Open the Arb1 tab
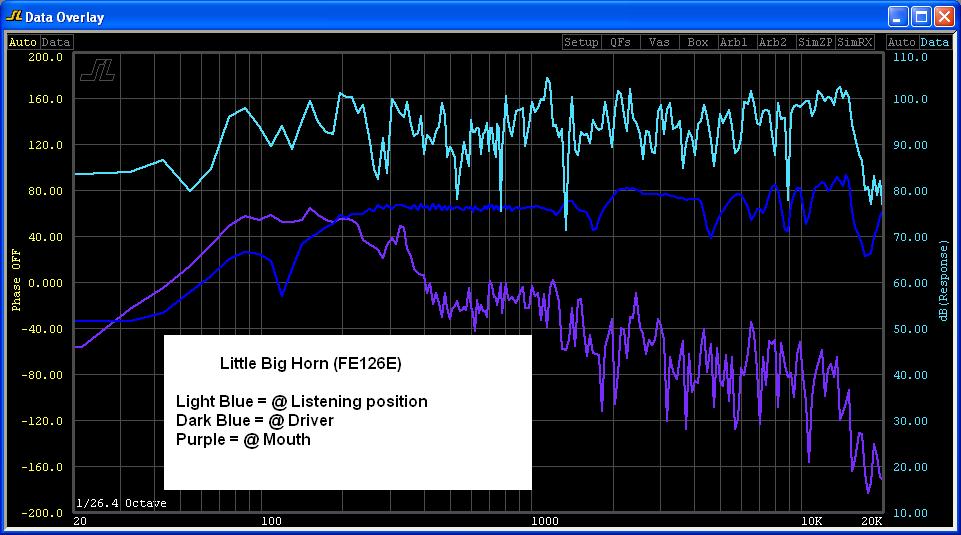This screenshot has height=535, width=961. click(736, 42)
